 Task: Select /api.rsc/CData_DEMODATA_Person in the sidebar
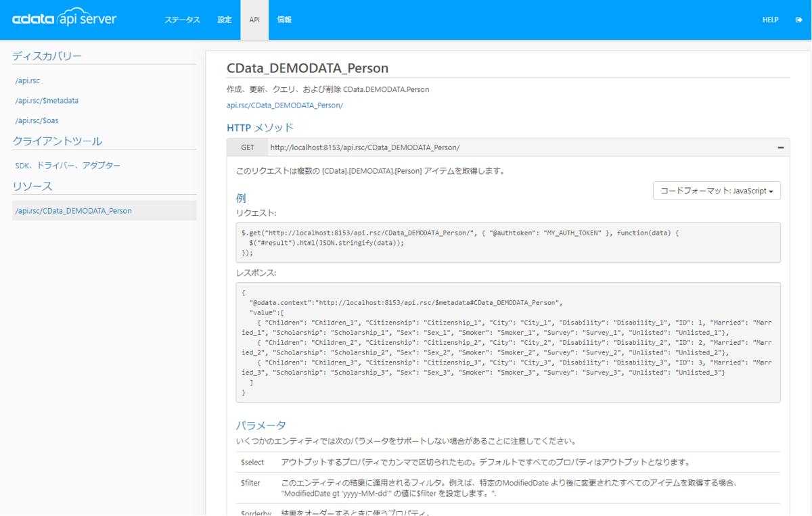click(104, 210)
